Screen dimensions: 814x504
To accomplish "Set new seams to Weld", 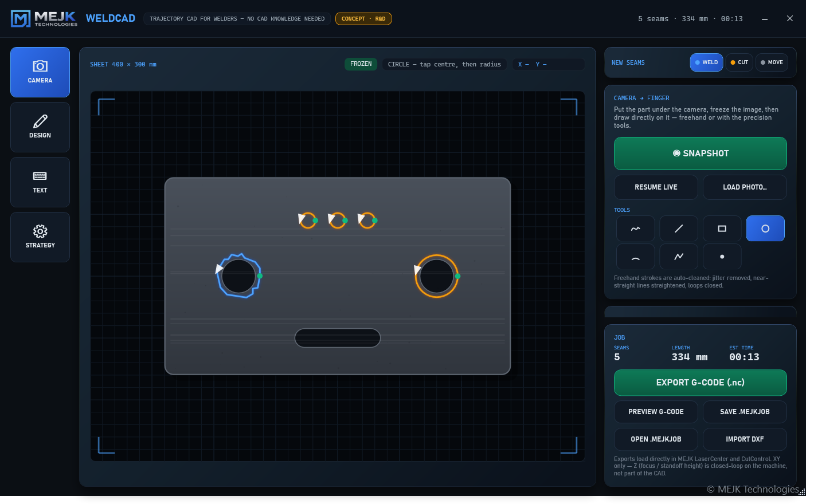I will tap(706, 62).
